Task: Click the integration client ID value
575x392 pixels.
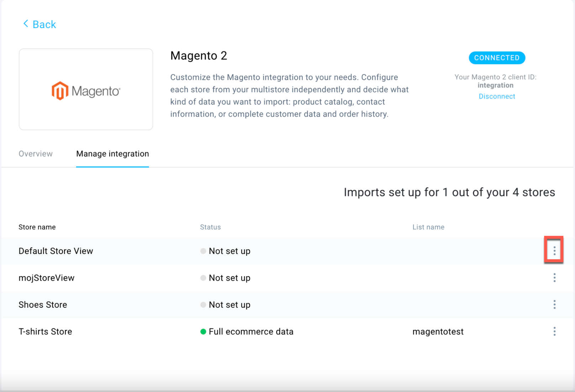Action: point(495,85)
